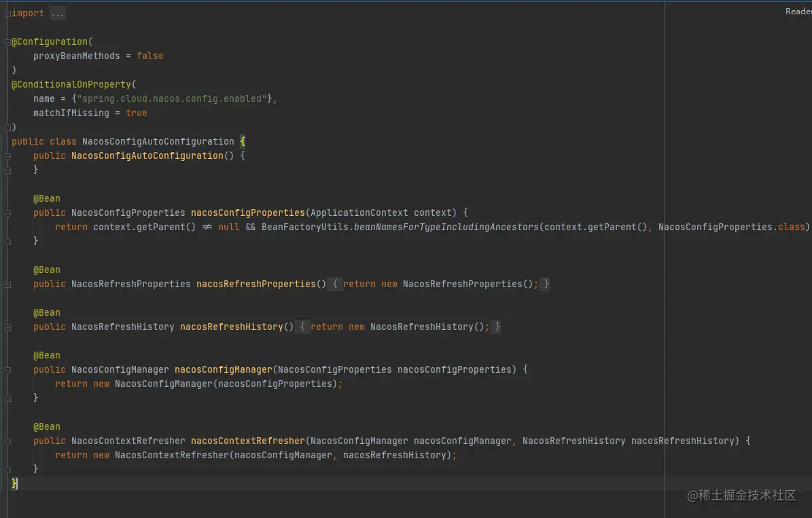Click the proxyBeanMethods attribute
Image resolution: width=812 pixels, height=518 pixels.
coord(77,56)
